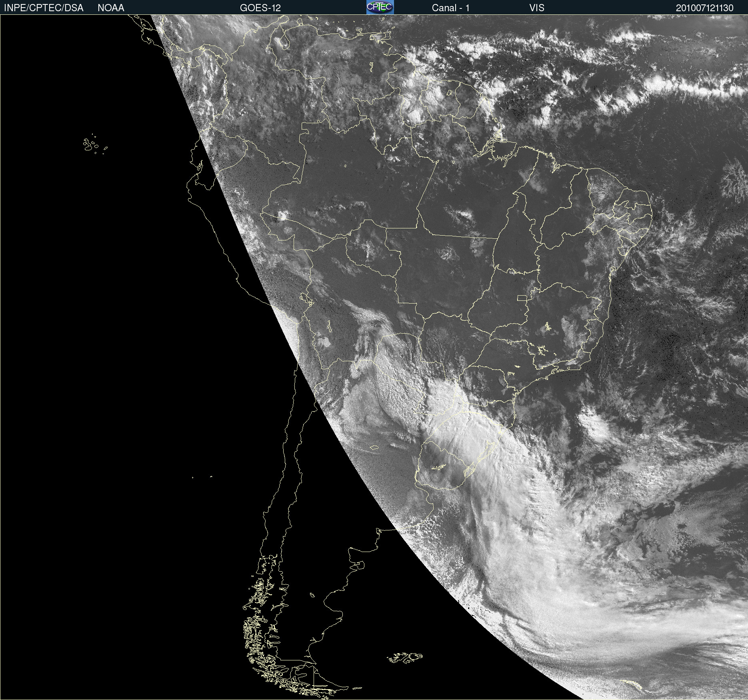The width and height of the screenshot is (748, 700).
Task: Click the CPTEC logo in header
Action: click(380, 7)
